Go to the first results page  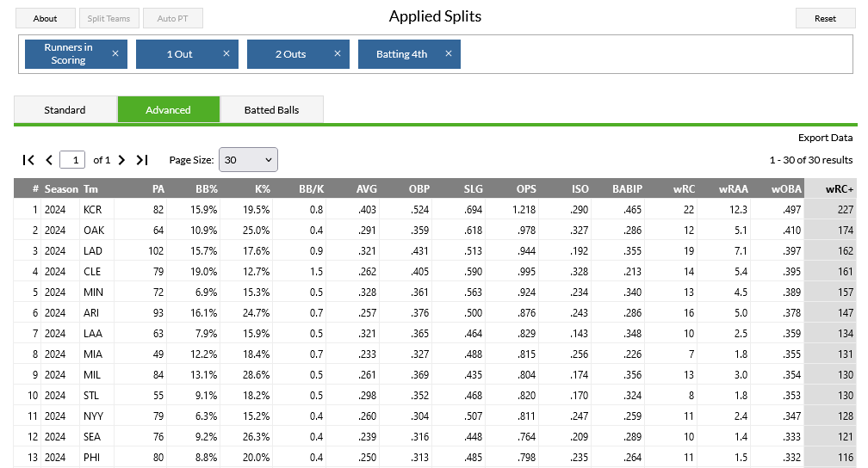28,160
